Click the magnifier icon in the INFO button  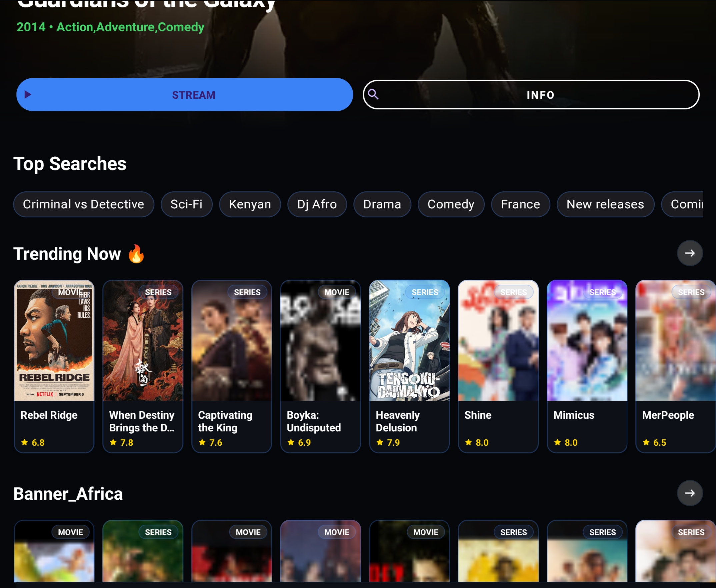tap(373, 94)
